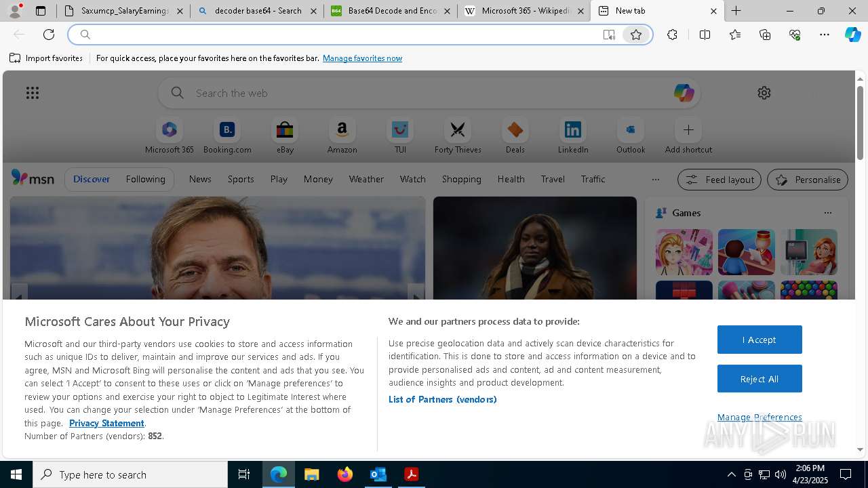The height and width of the screenshot is (488, 868).
Task: Switch to the decoder base64 Search tab
Action: (x=257, y=11)
